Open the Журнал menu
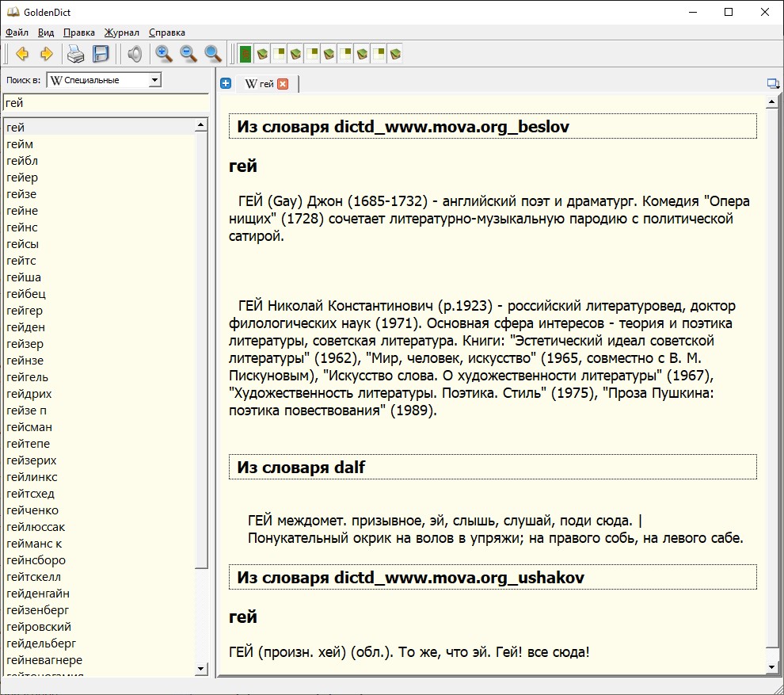The height and width of the screenshot is (695, 784). pos(121,32)
